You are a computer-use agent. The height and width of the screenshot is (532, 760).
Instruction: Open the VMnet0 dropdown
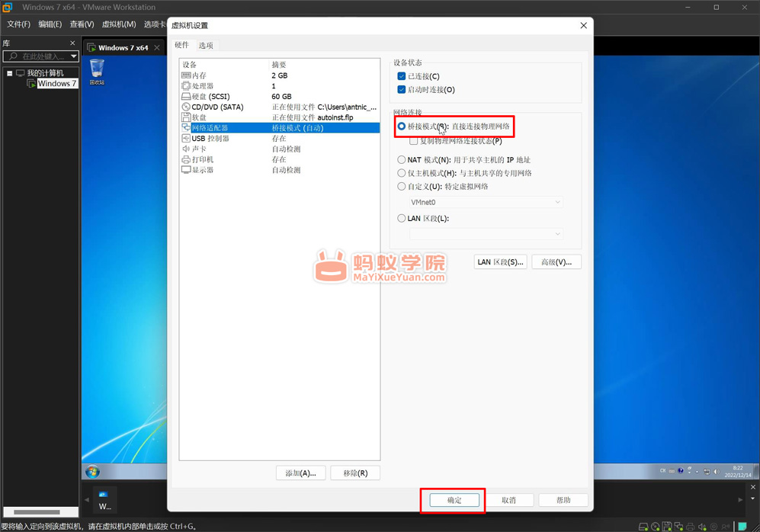click(486, 202)
